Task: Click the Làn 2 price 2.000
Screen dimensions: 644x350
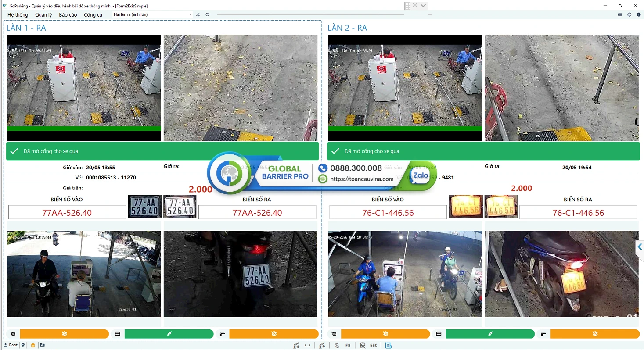Action: (x=522, y=188)
